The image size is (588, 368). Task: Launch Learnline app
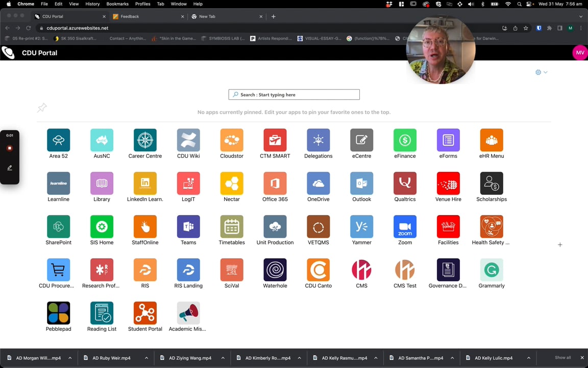(x=59, y=183)
